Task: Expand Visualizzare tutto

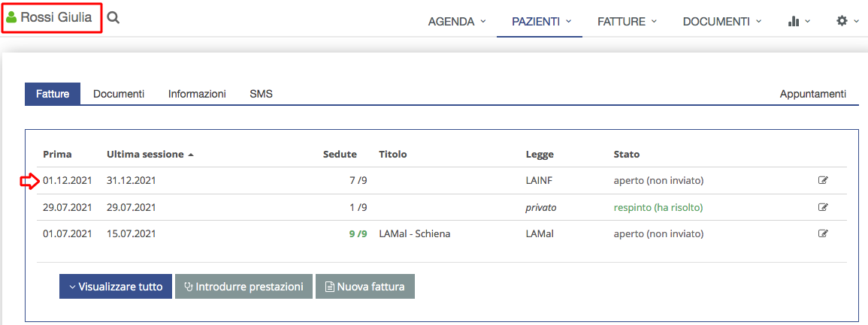Action: pyautogui.click(x=116, y=287)
